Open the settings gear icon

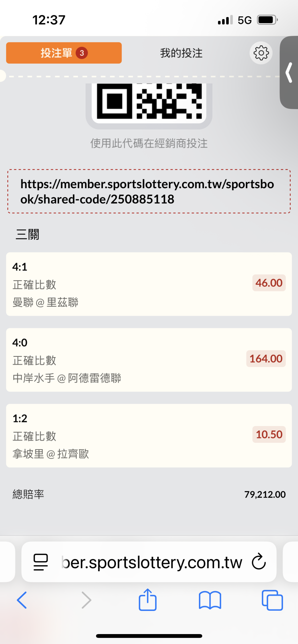[x=261, y=53]
